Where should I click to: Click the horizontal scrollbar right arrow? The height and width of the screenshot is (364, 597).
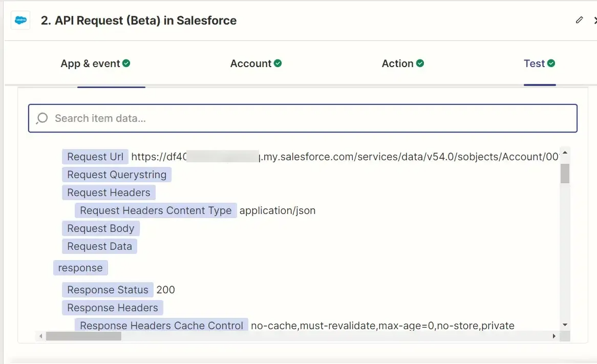pos(554,336)
